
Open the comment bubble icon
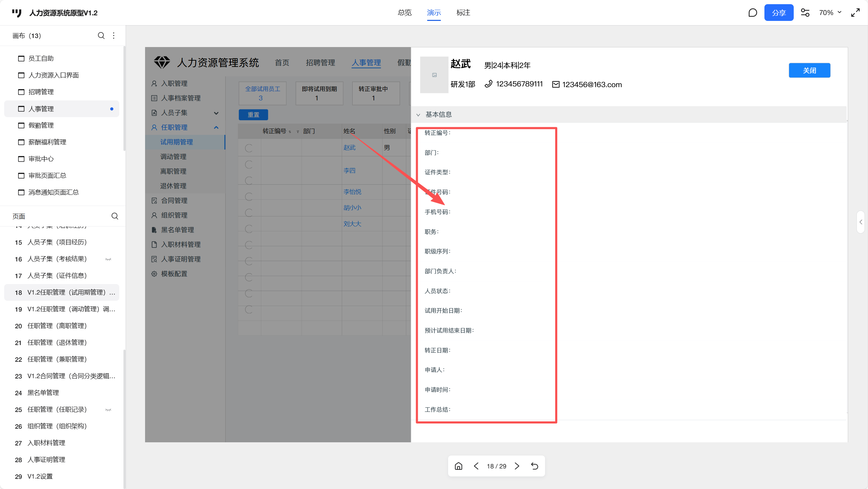(753, 13)
